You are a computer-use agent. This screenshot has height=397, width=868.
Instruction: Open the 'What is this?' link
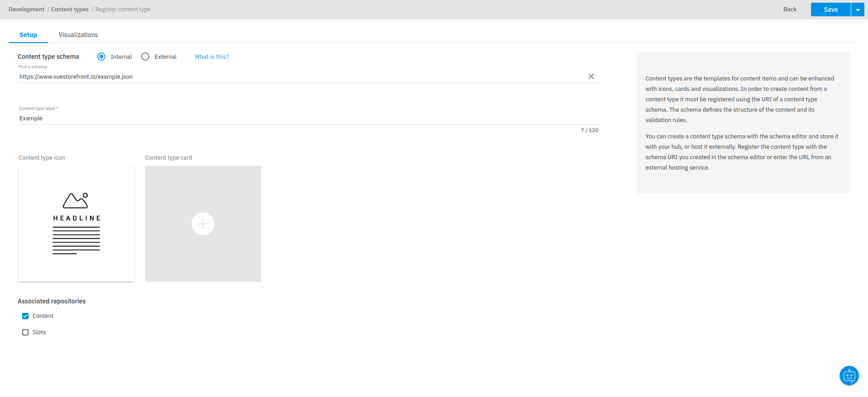[x=211, y=57]
